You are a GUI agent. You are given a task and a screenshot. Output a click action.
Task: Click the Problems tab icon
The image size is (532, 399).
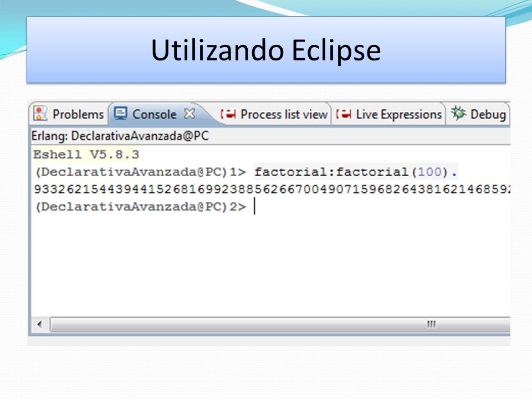point(40,114)
